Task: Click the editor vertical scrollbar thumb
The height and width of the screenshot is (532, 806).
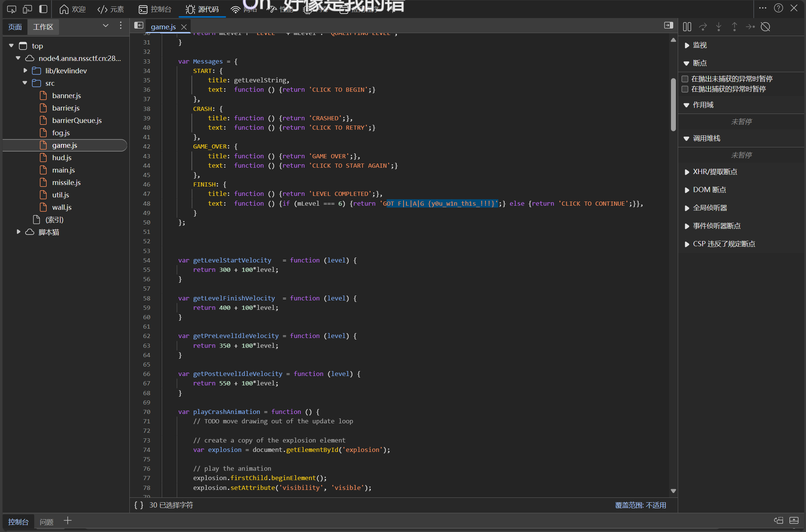Action: (x=673, y=105)
